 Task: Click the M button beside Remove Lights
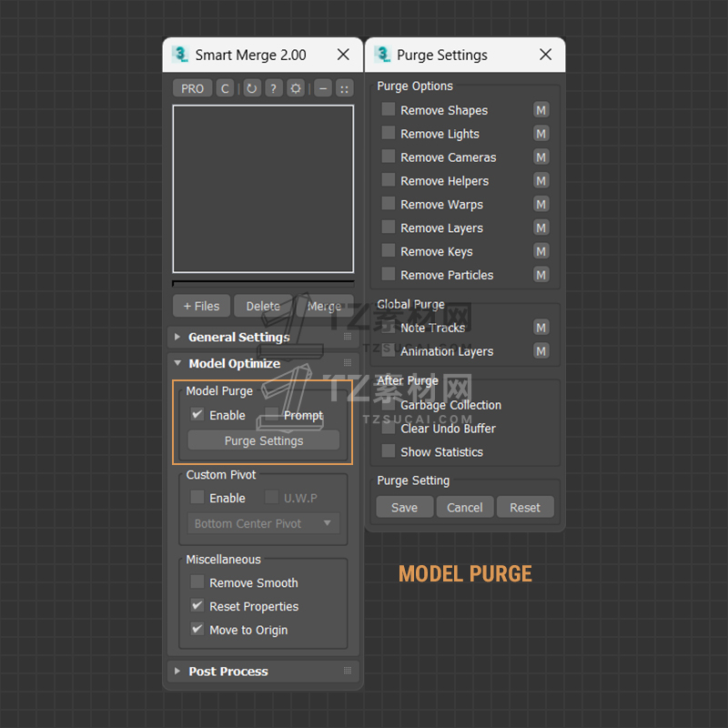[541, 134]
